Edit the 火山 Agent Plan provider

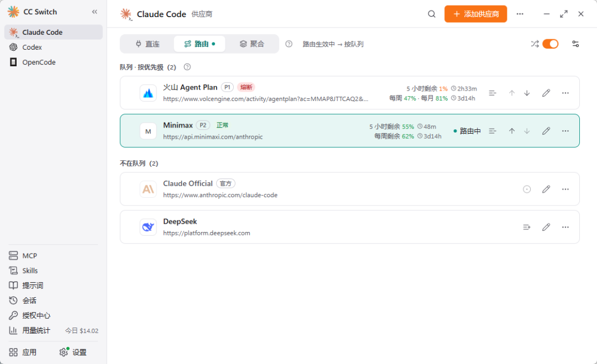(x=546, y=93)
